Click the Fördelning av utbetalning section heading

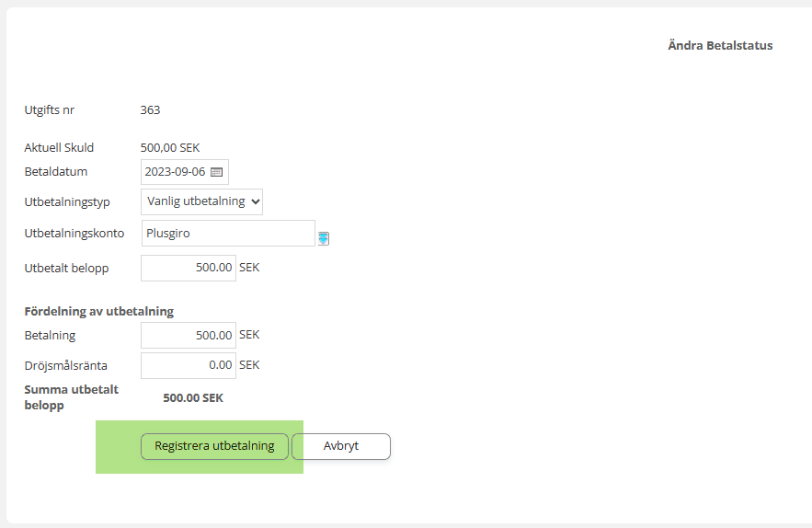pos(98,311)
